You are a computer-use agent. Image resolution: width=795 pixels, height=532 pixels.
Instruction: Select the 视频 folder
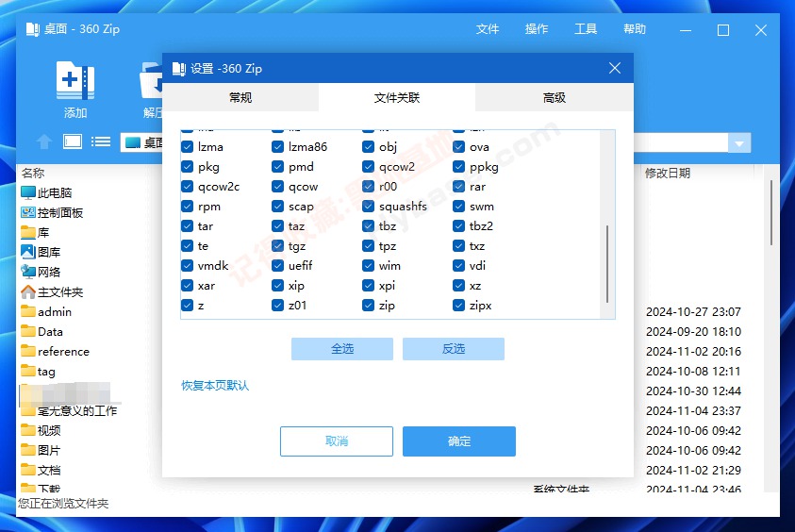pos(41,430)
